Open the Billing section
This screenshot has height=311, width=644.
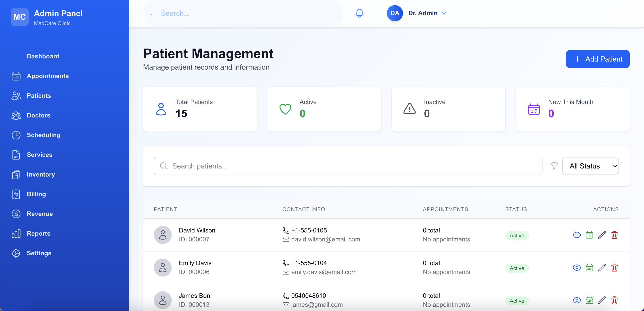[36, 194]
